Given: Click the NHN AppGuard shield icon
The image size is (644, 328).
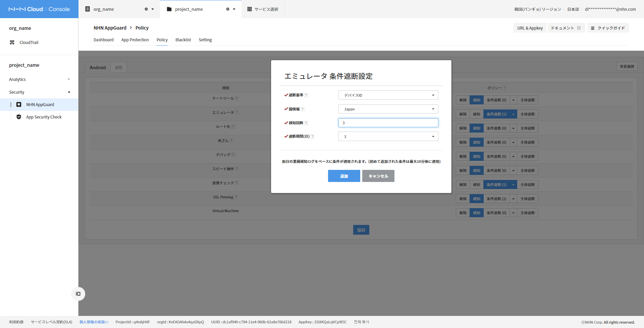Looking at the screenshot, I should tap(19, 104).
